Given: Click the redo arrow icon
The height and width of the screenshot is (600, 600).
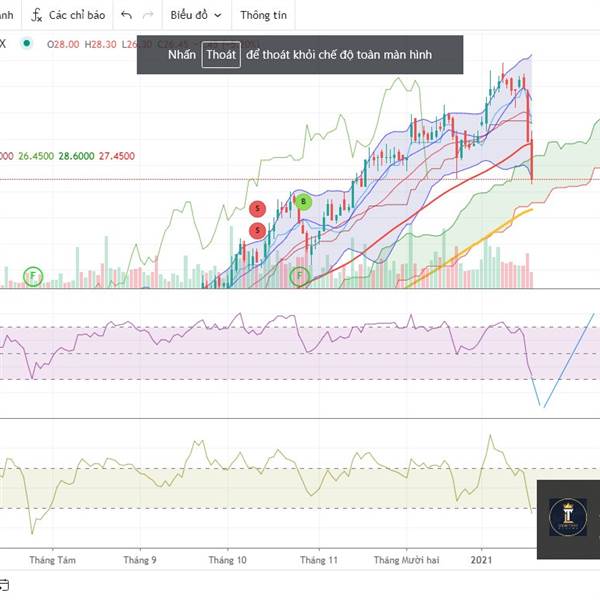Looking at the screenshot, I should click(x=148, y=15).
